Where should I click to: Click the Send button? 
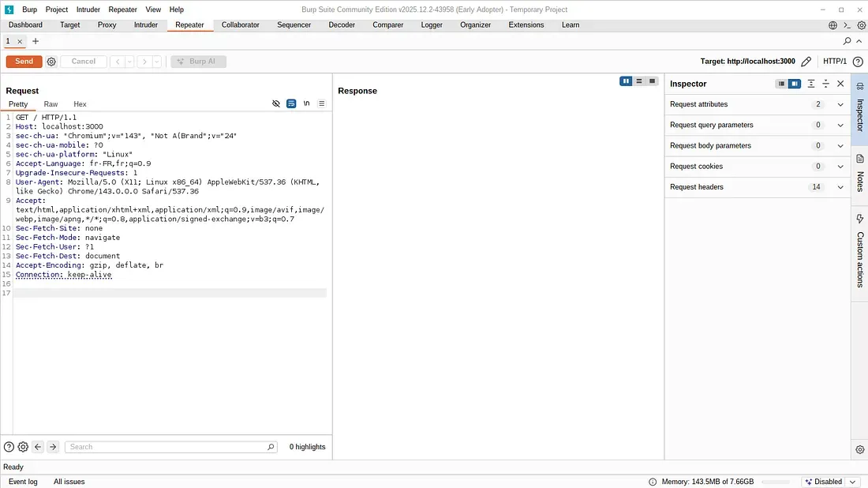(x=24, y=61)
